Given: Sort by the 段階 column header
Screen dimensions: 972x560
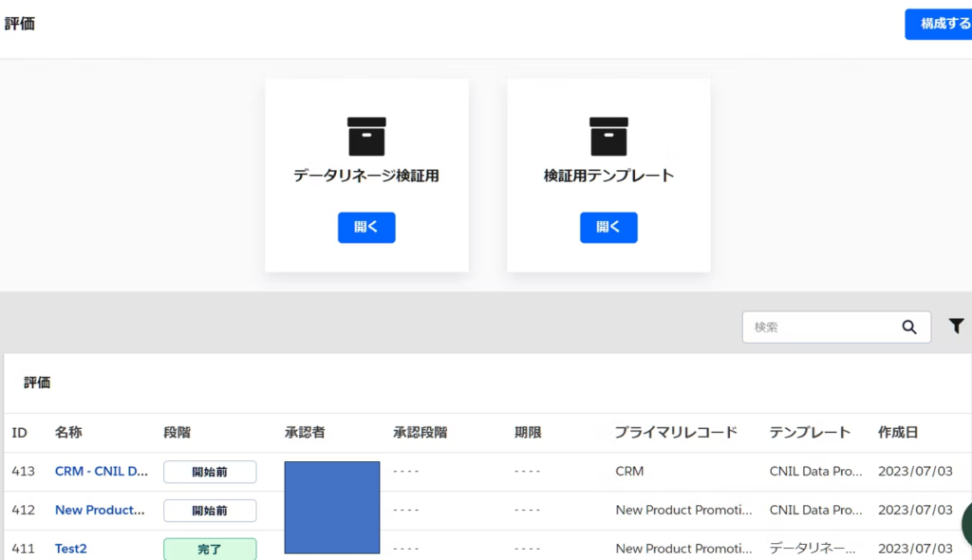Looking at the screenshot, I should (x=177, y=433).
